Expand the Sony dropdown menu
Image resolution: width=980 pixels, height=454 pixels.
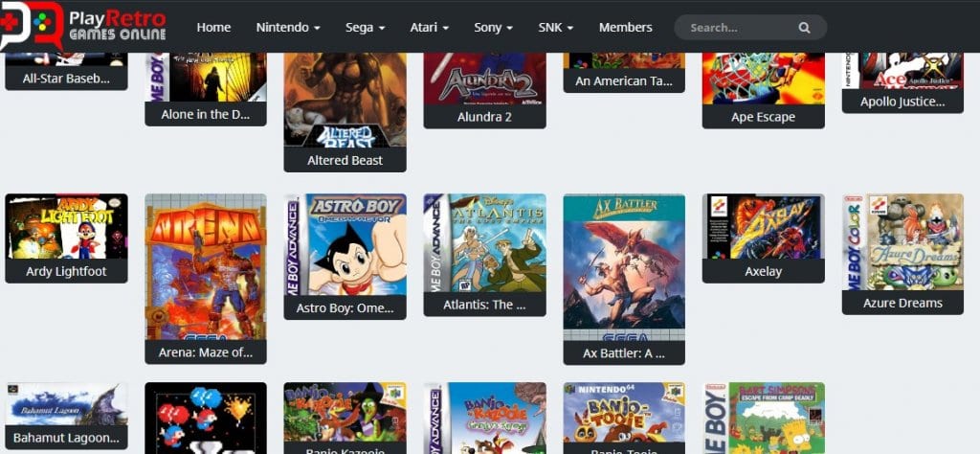click(x=494, y=28)
